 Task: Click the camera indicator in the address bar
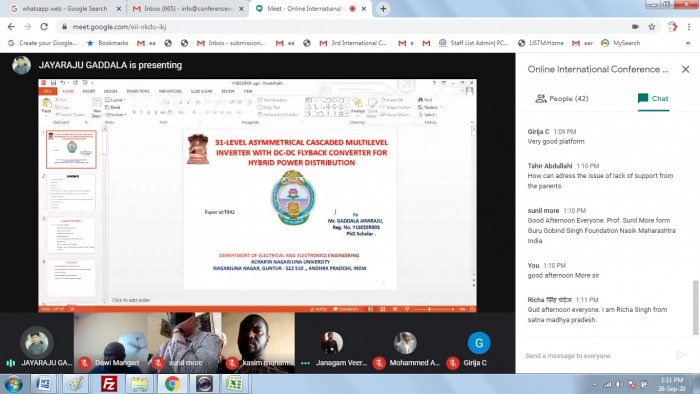coord(635,27)
